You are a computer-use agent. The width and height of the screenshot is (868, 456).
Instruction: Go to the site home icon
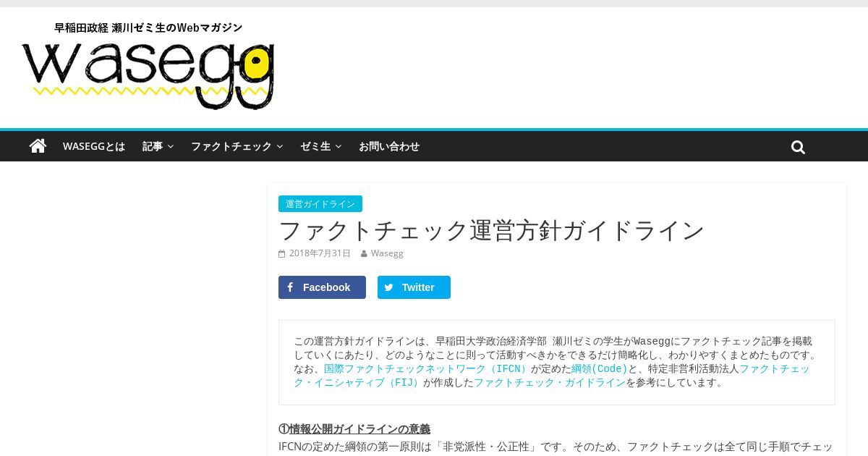point(38,145)
